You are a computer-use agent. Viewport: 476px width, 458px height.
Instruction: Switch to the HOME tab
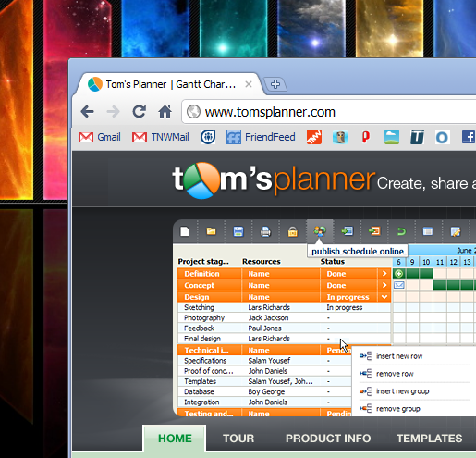pyautogui.click(x=175, y=439)
